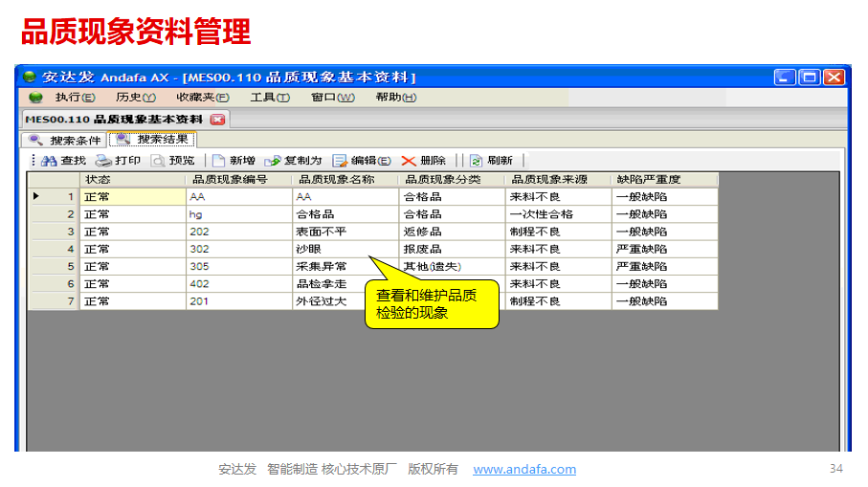Close the MES00.110 document tab
The width and height of the screenshot is (868, 487).
[x=217, y=120]
